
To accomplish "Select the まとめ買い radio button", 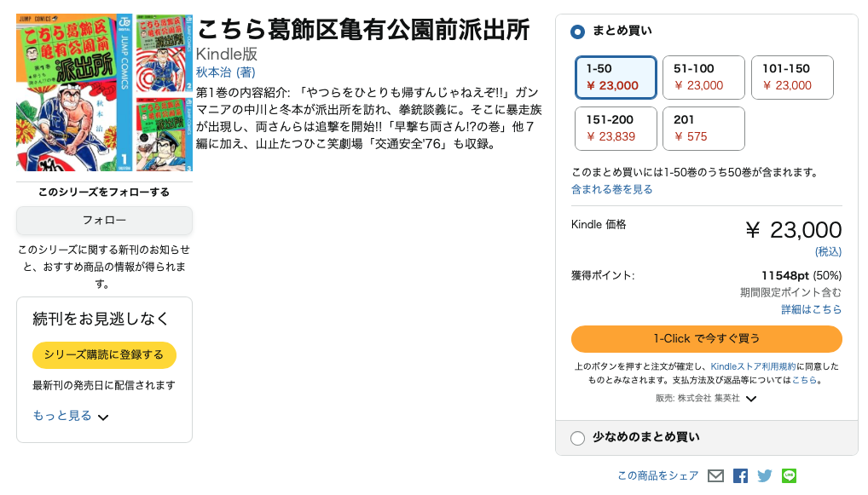I will [577, 32].
